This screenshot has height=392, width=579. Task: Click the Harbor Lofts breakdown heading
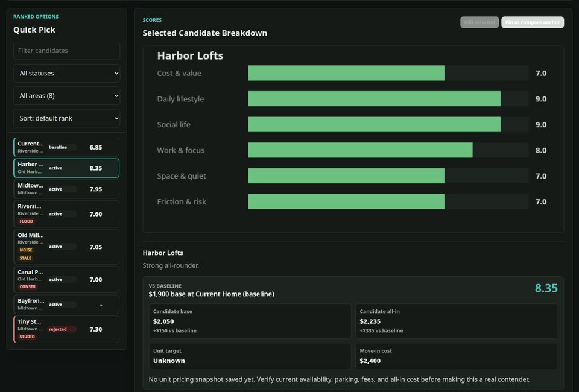point(190,55)
